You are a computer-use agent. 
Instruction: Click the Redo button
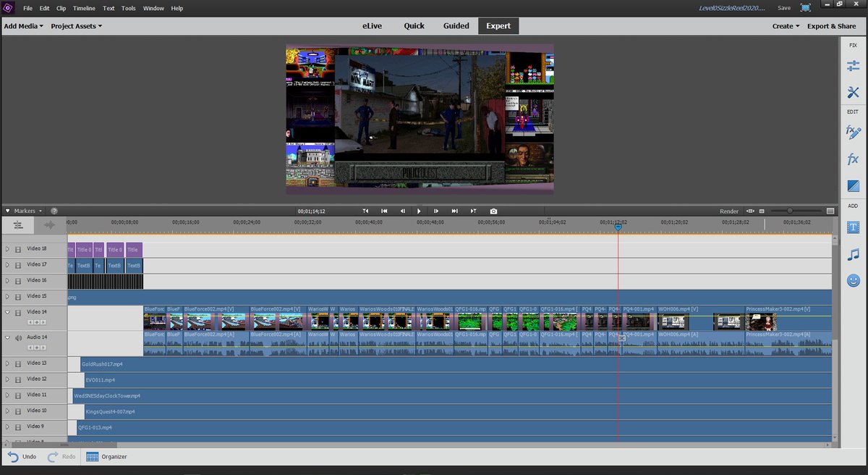(61, 456)
